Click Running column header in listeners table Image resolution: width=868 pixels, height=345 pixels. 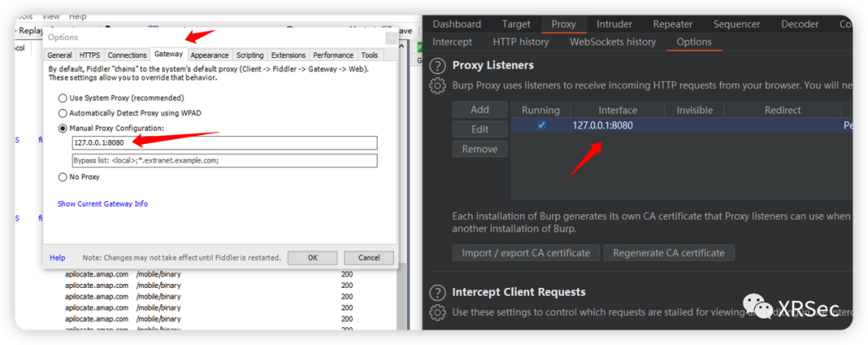tap(541, 110)
